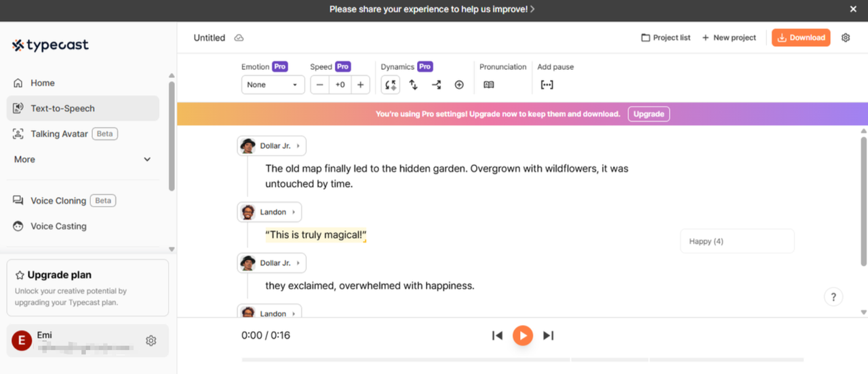Create a New project
Image resolution: width=868 pixels, height=374 pixels.
point(729,38)
